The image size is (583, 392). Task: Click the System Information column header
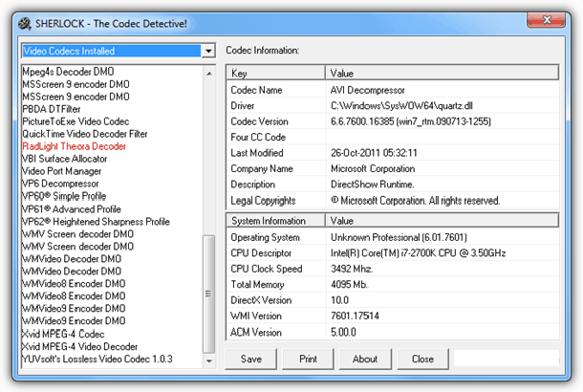click(275, 221)
